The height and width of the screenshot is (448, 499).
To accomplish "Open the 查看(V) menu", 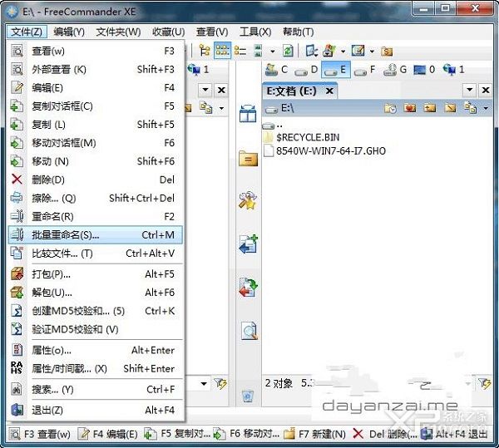I will 212,32.
